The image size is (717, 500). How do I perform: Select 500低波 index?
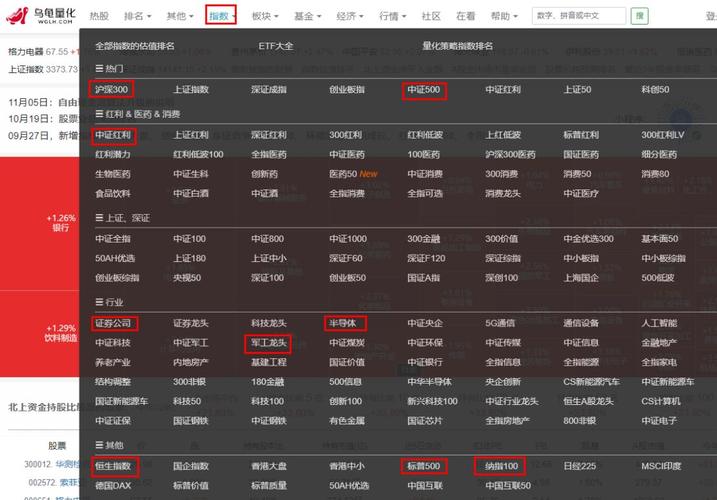coord(658,278)
